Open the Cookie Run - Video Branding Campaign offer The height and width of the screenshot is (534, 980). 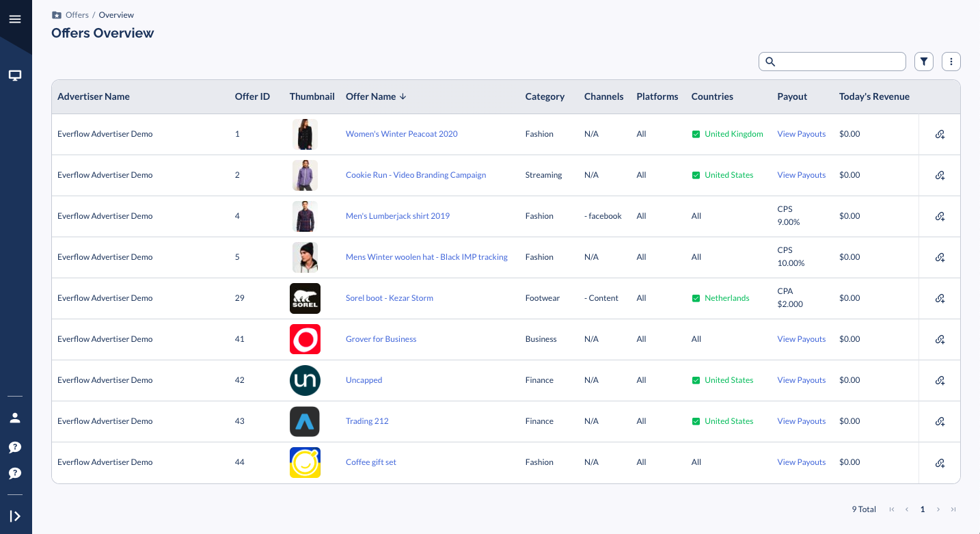[x=416, y=175]
